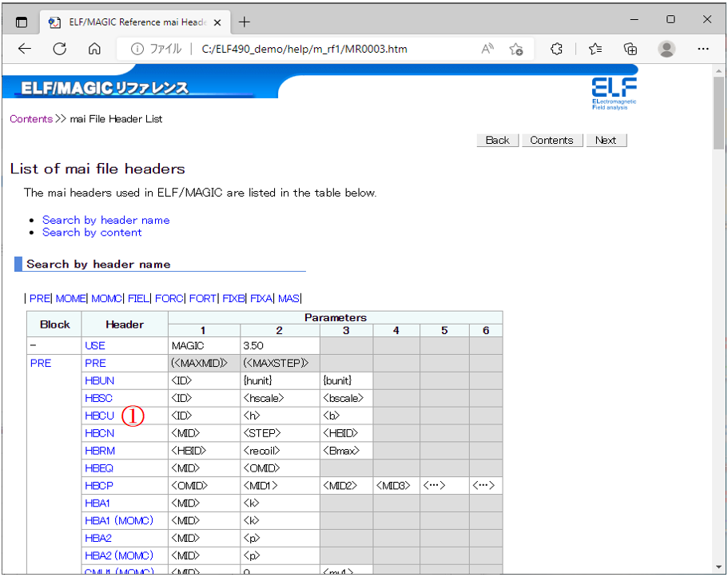Click the Contents breadcrumb link
The image size is (728, 577).
(31, 119)
